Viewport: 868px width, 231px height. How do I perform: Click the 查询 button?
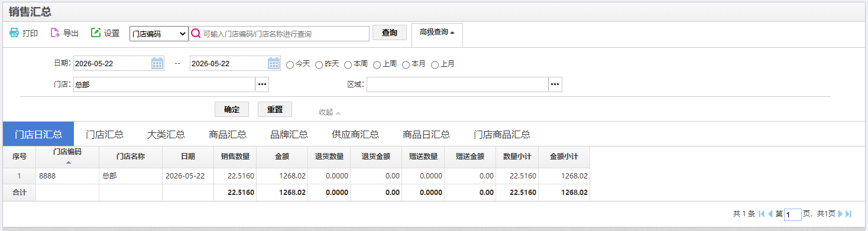click(390, 33)
